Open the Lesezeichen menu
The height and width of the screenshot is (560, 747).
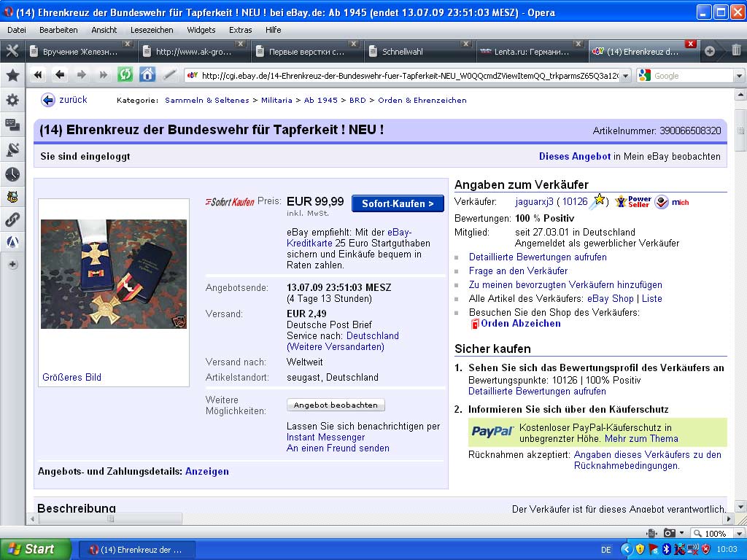(x=152, y=30)
